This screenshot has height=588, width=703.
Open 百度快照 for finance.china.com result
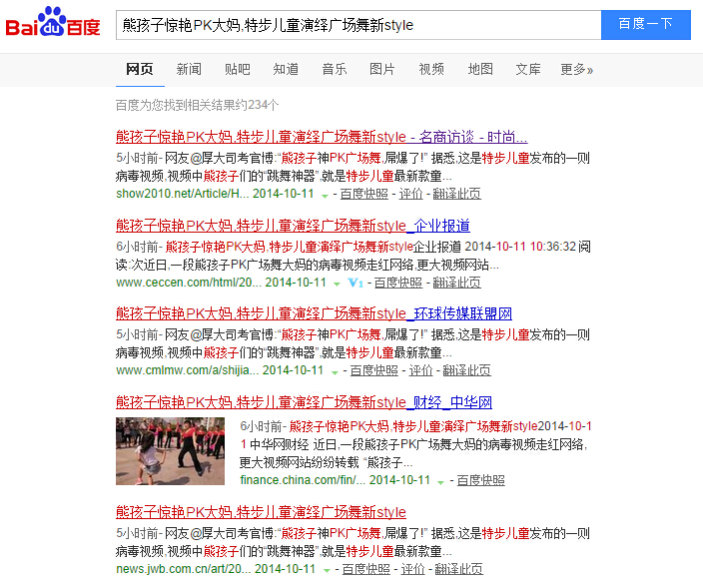[x=480, y=480]
